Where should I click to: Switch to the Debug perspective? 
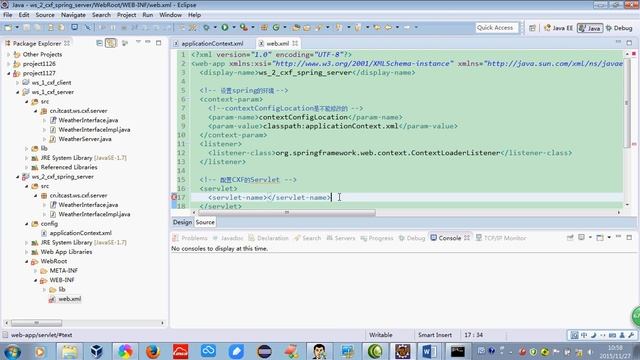point(619,28)
